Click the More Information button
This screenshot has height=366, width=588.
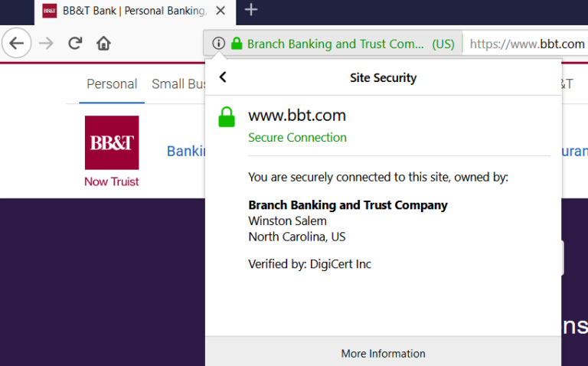pos(383,353)
